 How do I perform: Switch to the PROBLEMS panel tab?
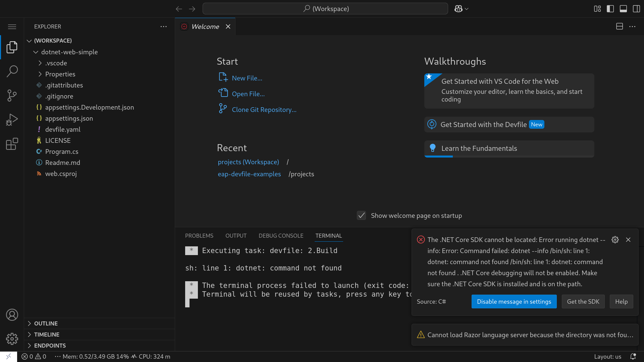199,236
